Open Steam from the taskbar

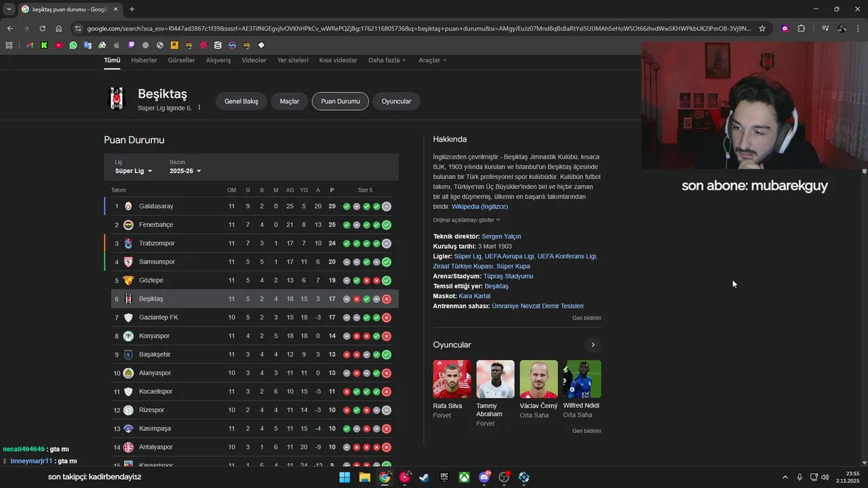pos(424,477)
